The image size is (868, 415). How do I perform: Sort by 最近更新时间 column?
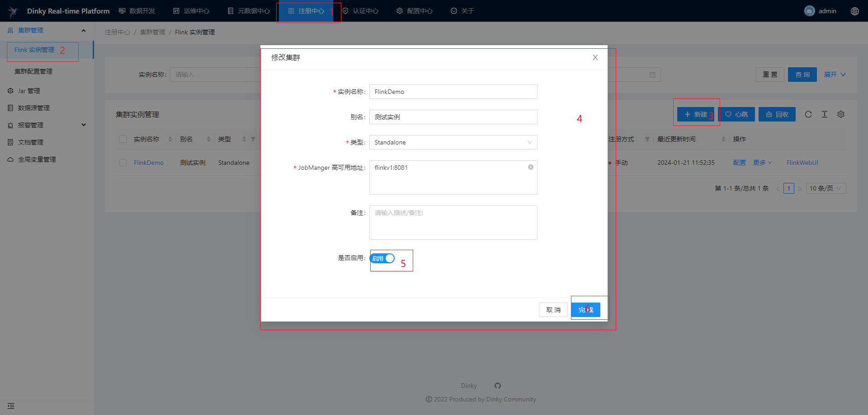(723, 139)
